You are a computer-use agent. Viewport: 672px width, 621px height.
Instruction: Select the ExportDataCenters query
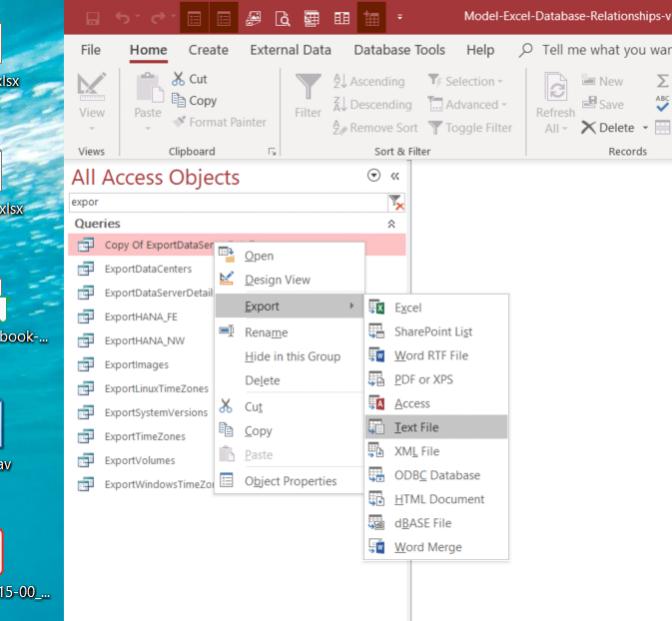148,269
